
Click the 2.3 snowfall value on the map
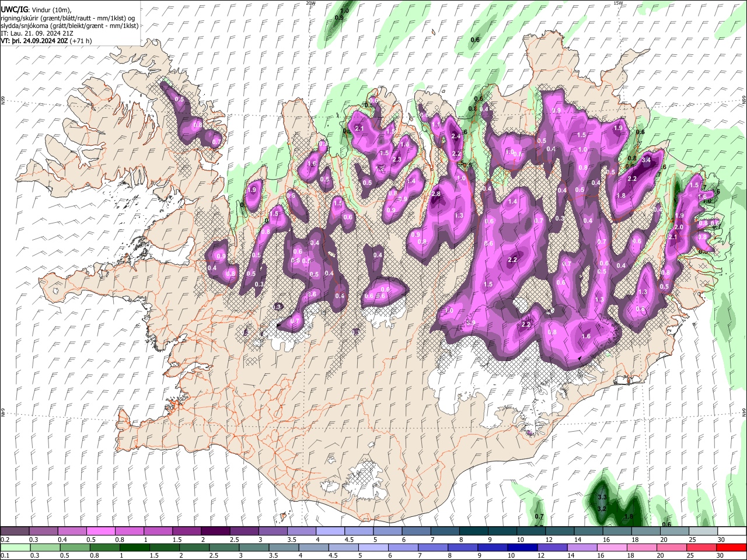tap(397, 159)
